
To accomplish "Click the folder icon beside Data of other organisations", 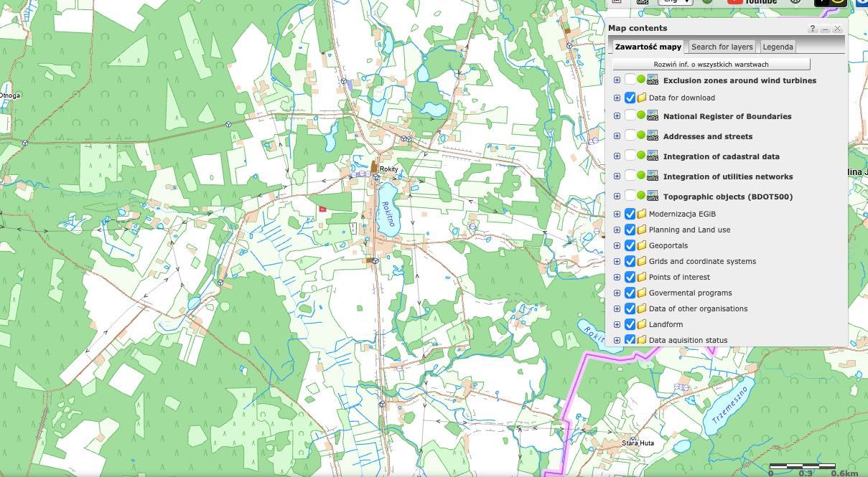I will 642,308.
